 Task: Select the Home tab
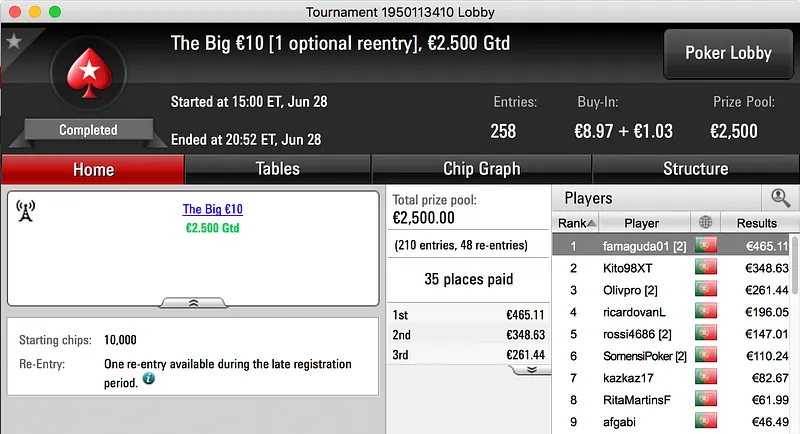pyautogui.click(x=93, y=169)
